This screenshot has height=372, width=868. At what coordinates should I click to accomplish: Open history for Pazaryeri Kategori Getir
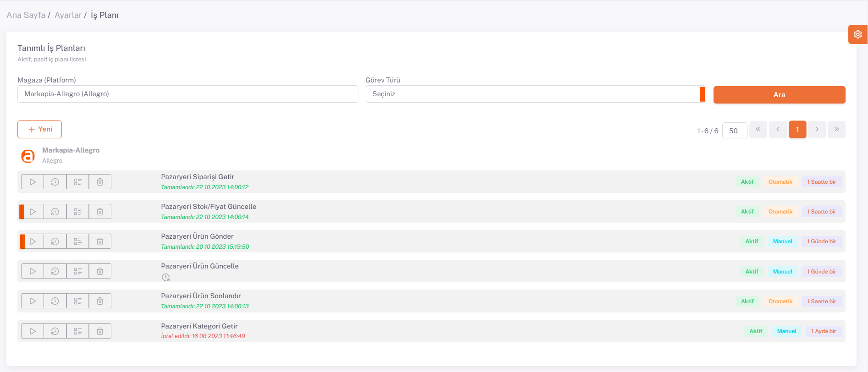(x=55, y=331)
